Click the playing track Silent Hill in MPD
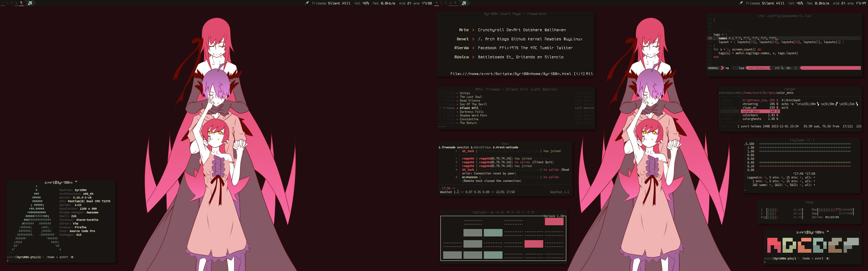 pyautogui.click(x=469, y=108)
